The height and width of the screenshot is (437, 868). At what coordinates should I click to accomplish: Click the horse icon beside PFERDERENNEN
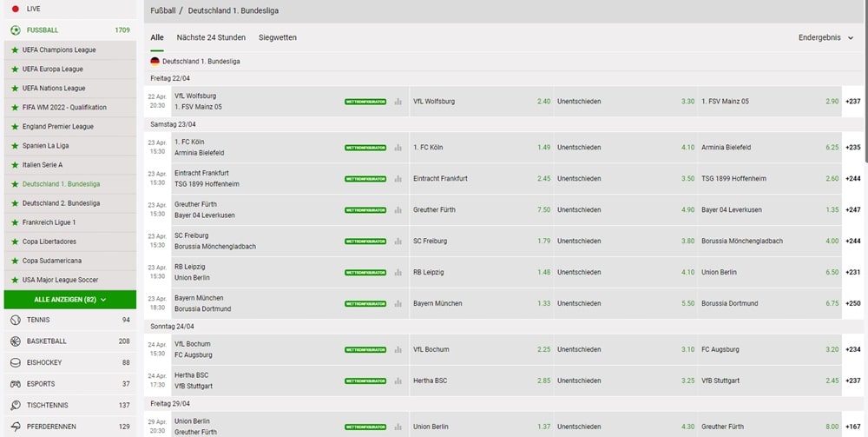(16, 427)
